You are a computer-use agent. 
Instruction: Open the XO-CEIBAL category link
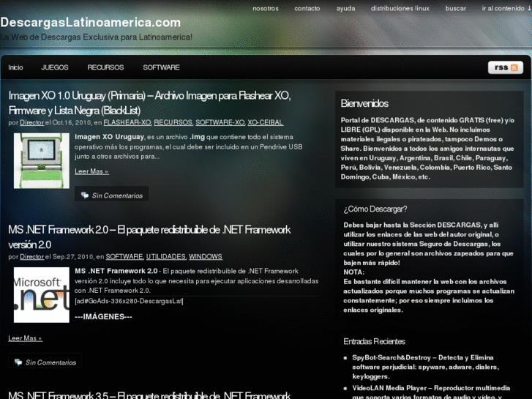pyautogui.click(x=266, y=122)
